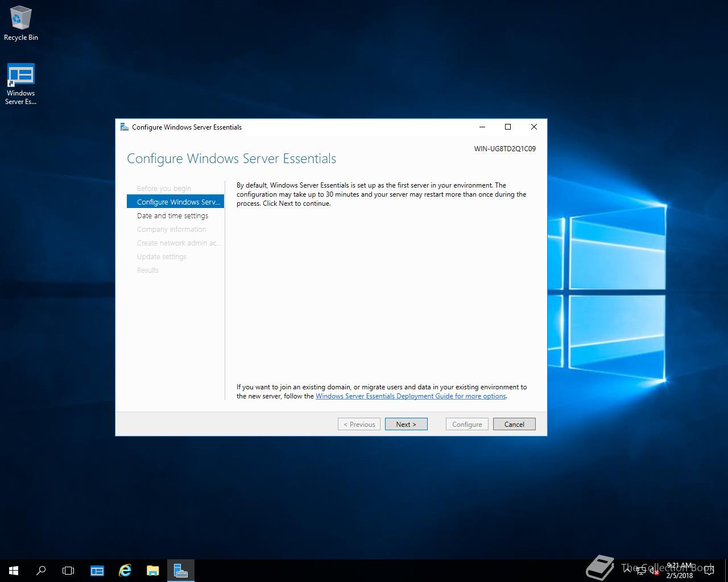
Task: Launch Server Essentials Dashboard from taskbar
Action: click(97, 571)
